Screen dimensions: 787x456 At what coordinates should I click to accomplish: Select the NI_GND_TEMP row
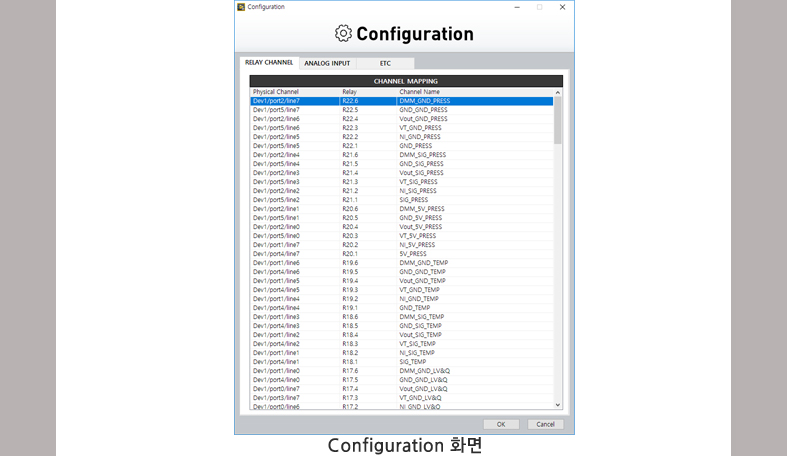click(x=402, y=299)
